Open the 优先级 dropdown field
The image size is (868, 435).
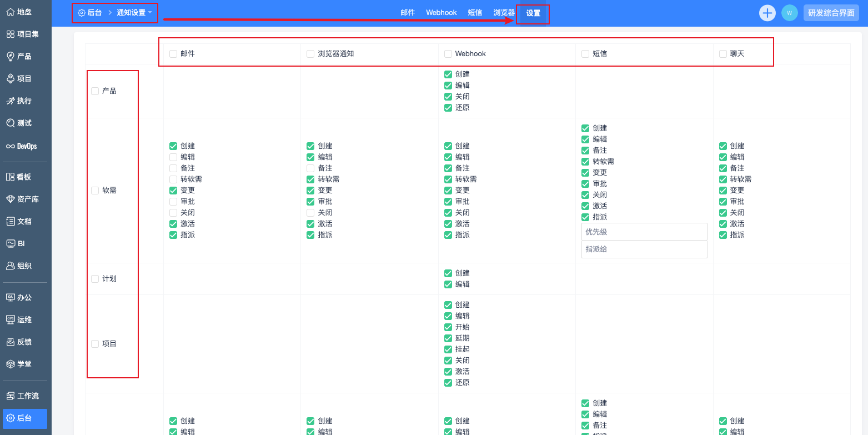pyautogui.click(x=644, y=232)
